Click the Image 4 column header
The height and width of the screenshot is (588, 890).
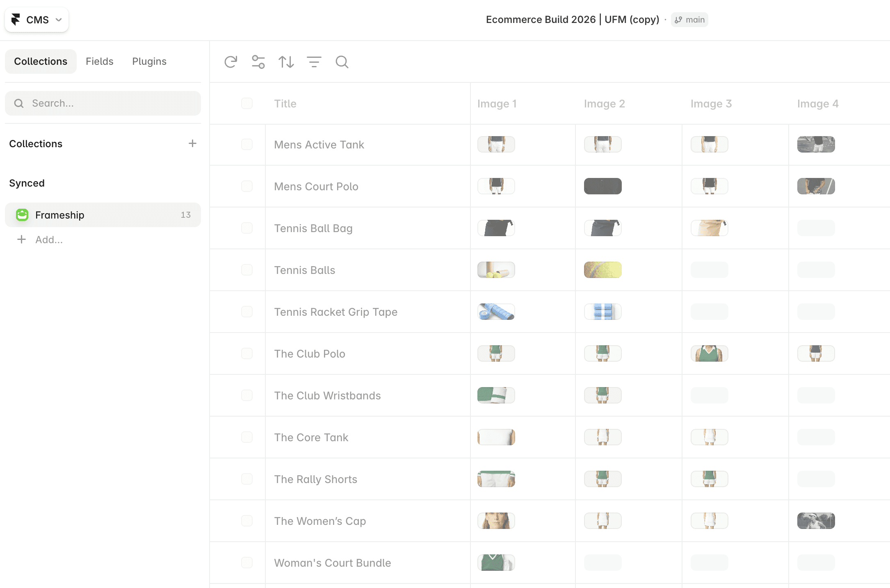coord(817,104)
